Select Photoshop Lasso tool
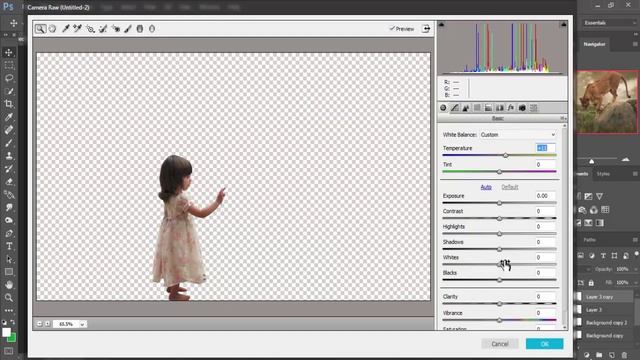This screenshot has height=360, width=640. click(x=9, y=78)
